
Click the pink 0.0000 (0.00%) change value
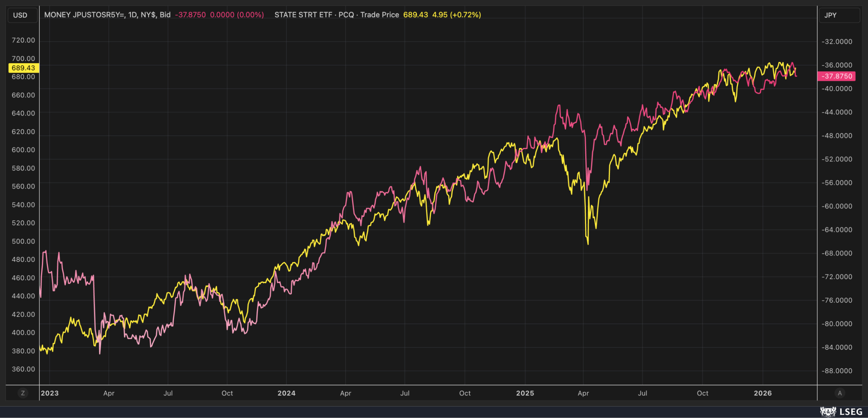tap(237, 15)
